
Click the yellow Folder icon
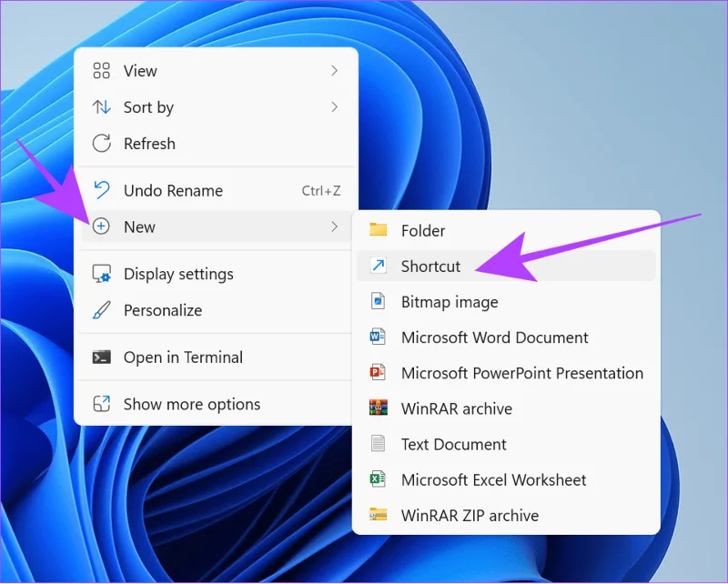coord(378,229)
